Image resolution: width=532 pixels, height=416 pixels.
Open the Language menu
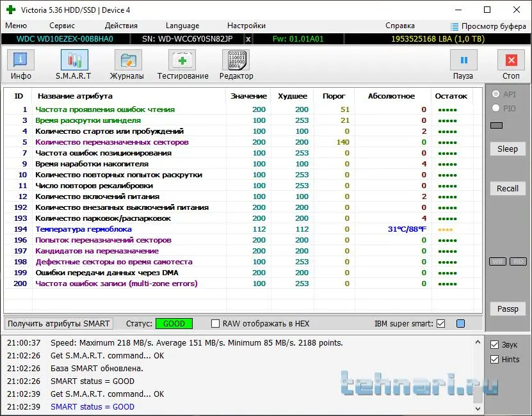coord(182,26)
